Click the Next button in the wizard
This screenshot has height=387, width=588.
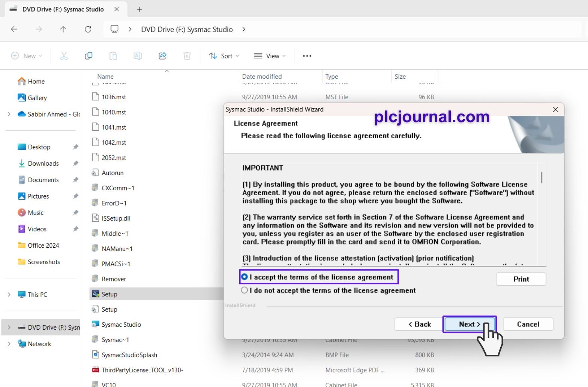[x=469, y=324]
